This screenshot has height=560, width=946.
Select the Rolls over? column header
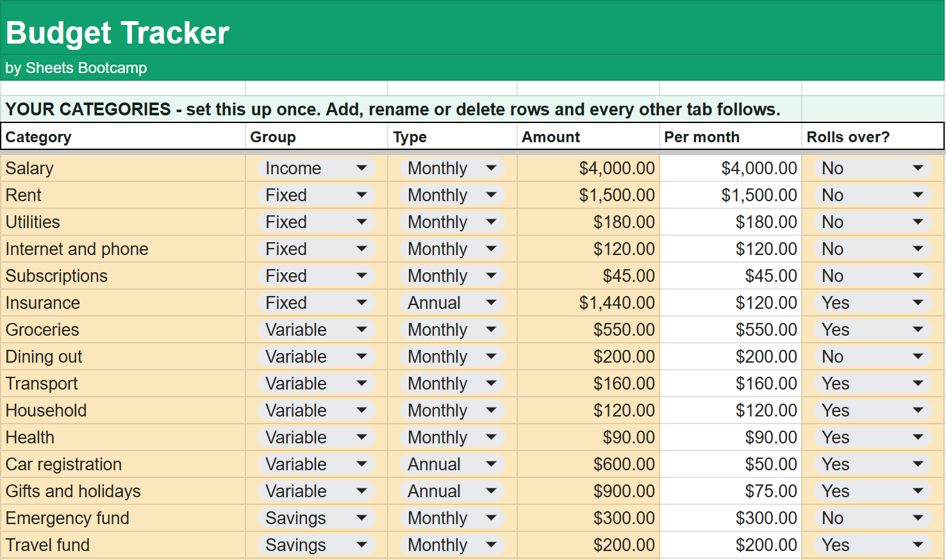[x=873, y=136]
